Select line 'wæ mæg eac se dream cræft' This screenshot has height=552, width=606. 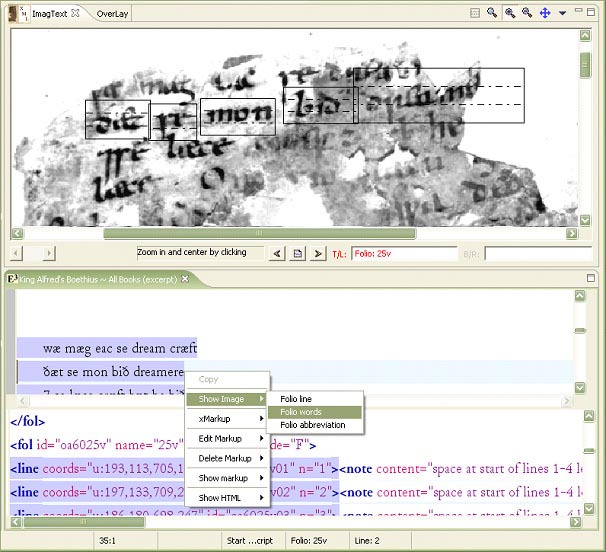tap(120, 348)
